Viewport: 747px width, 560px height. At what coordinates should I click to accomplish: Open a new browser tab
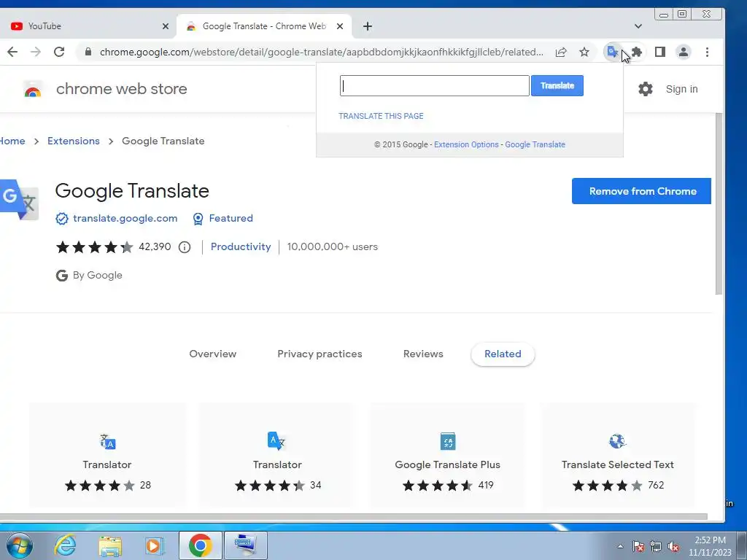[368, 26]
